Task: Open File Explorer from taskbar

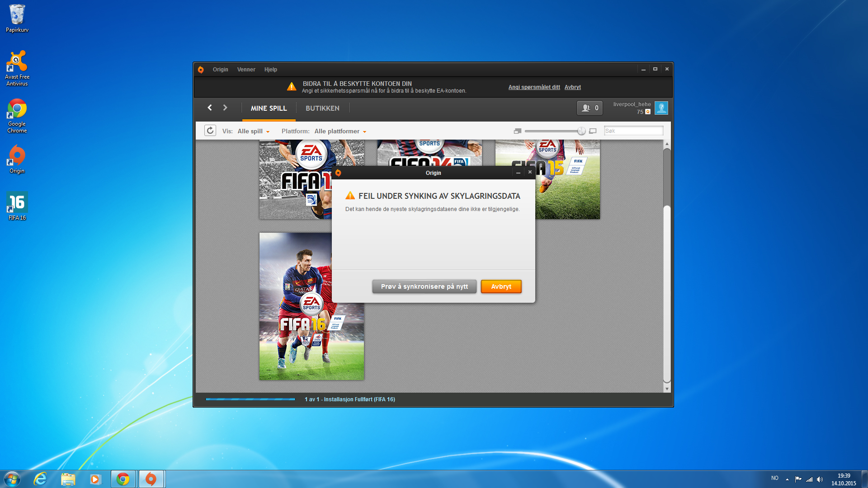Action: 68,479
